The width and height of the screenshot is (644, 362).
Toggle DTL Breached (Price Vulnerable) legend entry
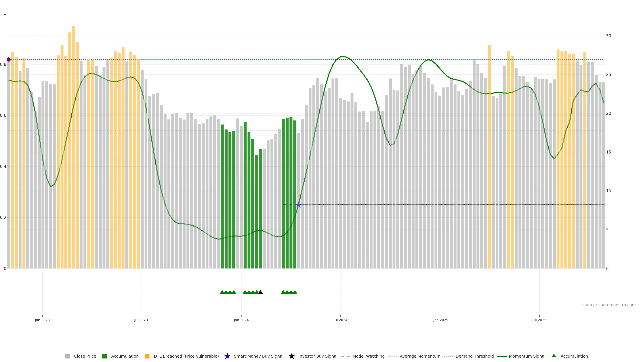pos(186,356)
